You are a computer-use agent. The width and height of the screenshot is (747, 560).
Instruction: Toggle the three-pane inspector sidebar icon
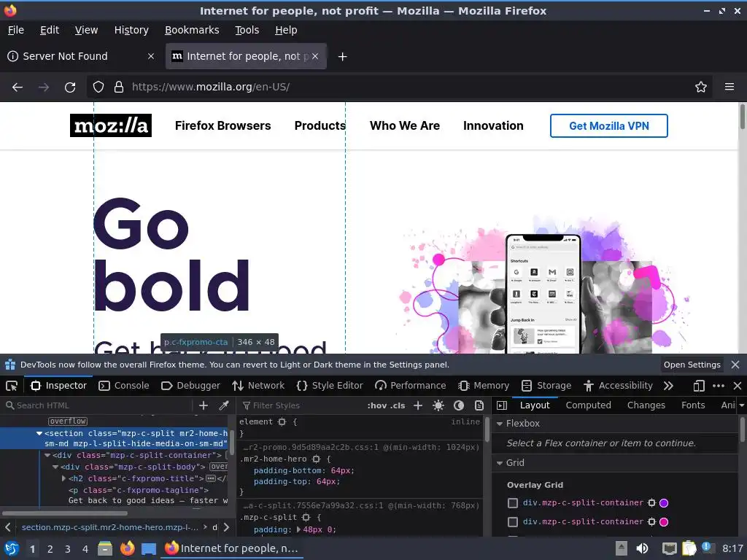point(502,405)
